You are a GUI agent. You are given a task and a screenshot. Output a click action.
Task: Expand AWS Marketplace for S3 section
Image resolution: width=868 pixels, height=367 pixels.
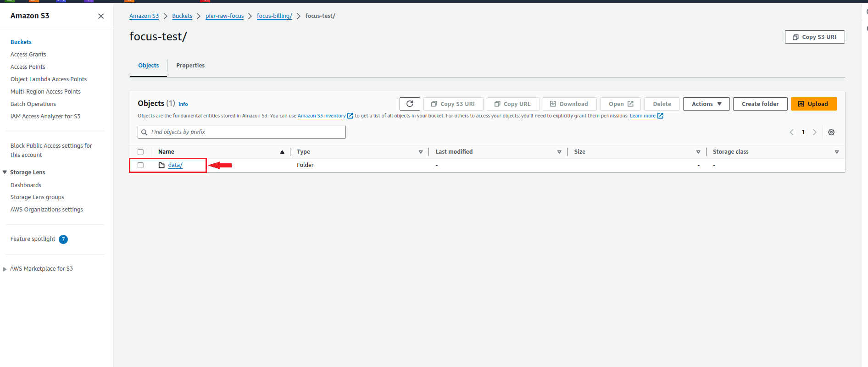pos(5,269)
